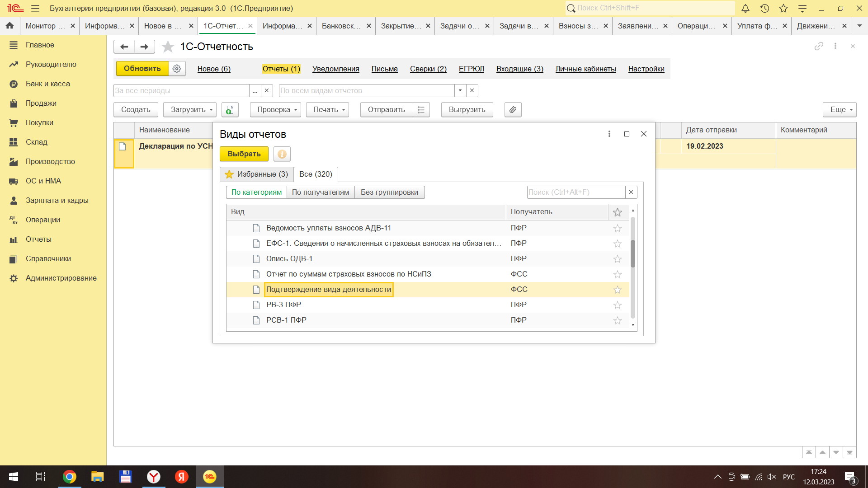The height and width of the screenshot is (488, 868).
Task: Star the РСВ-1 ПФР report as favorite
Action: (617, 320)
